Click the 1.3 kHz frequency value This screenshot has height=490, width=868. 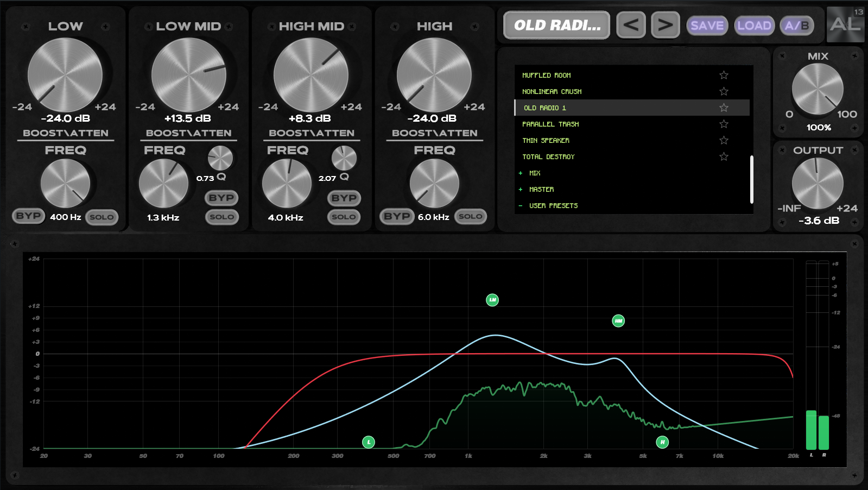click(163, 218)
